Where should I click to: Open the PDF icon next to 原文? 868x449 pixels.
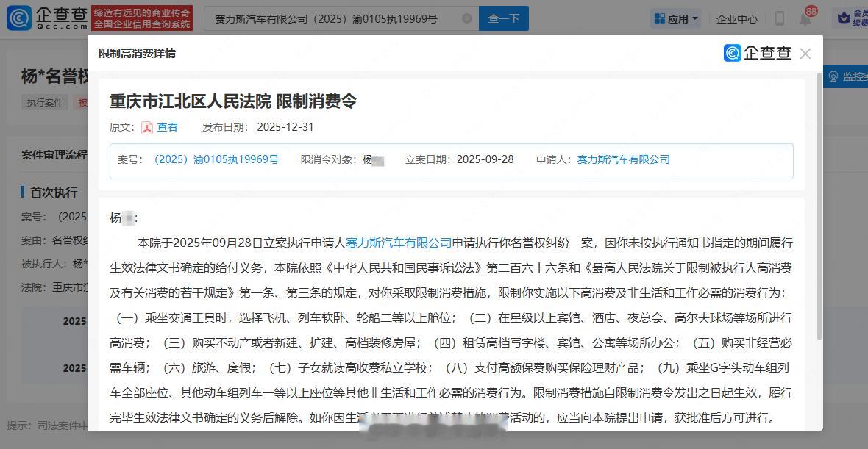point(146,128)
